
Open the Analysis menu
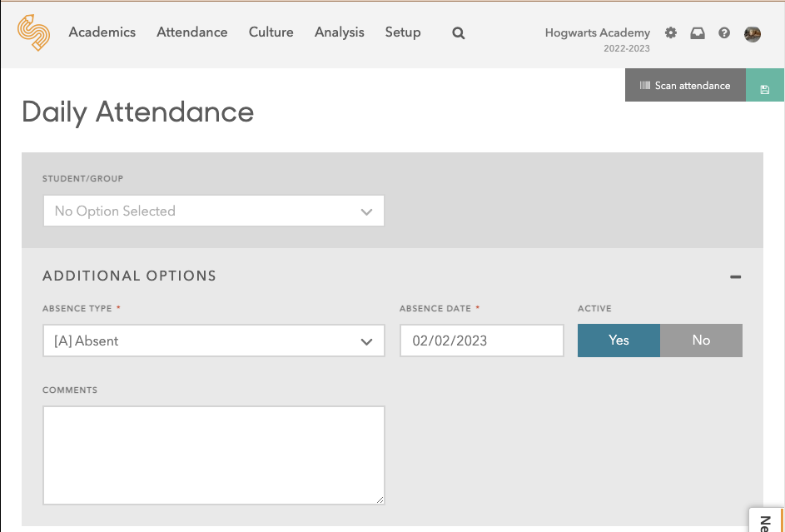click(340, 32)
